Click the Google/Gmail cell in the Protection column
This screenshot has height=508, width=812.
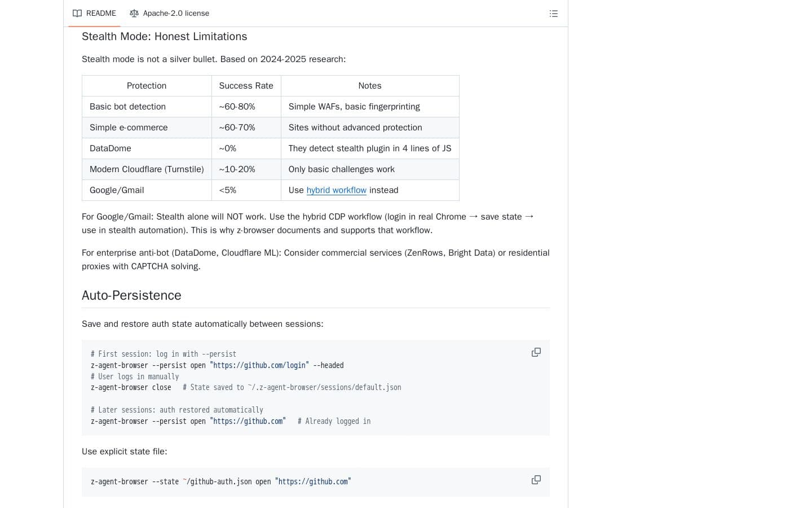pyautogui.click(x=117, y=190)
